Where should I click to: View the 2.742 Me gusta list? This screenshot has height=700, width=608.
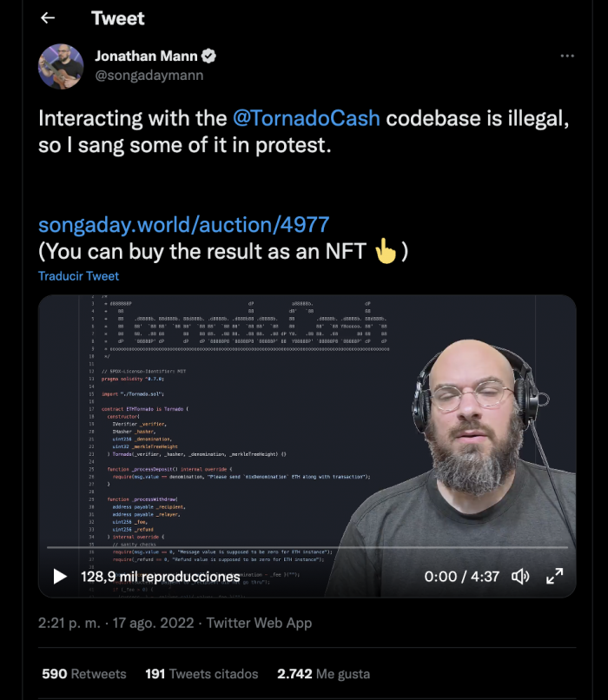(323, 674)
